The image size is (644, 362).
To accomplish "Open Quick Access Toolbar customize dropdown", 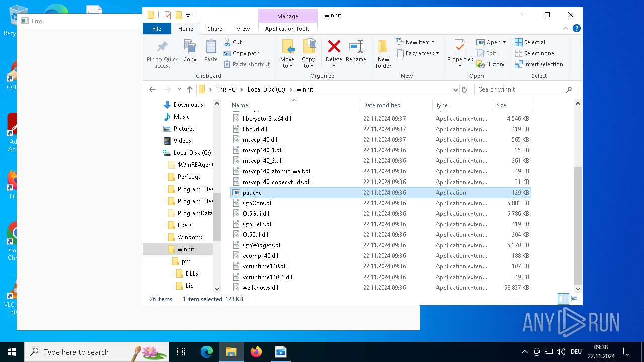I will 188,16.
